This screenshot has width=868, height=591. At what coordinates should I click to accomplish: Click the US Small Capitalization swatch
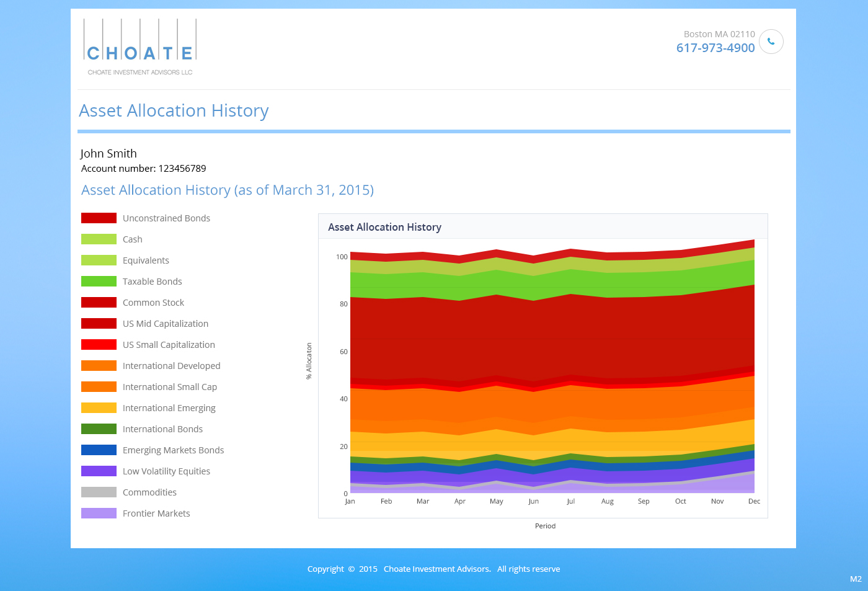(x=99, y=345)
